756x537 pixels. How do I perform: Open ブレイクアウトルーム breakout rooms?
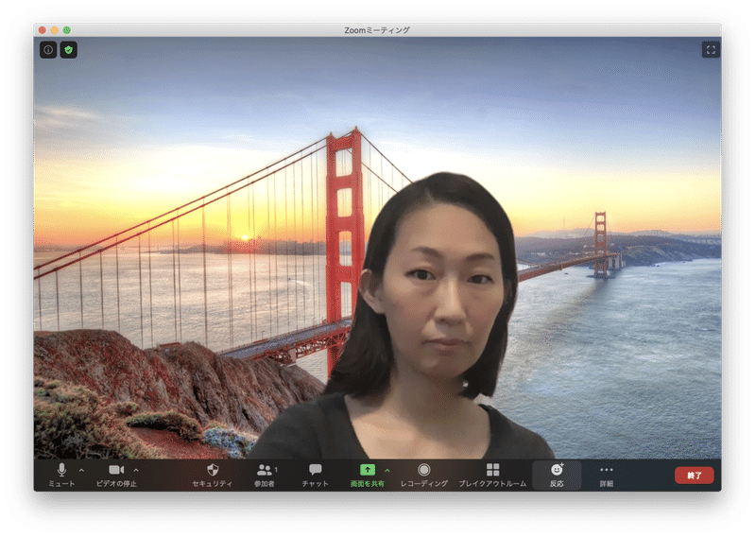tap(492, 476)
